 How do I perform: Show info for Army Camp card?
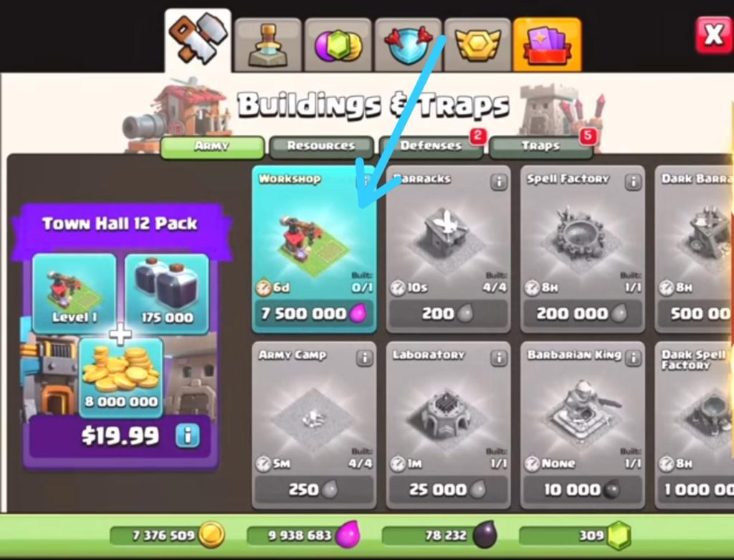(364, 359)
